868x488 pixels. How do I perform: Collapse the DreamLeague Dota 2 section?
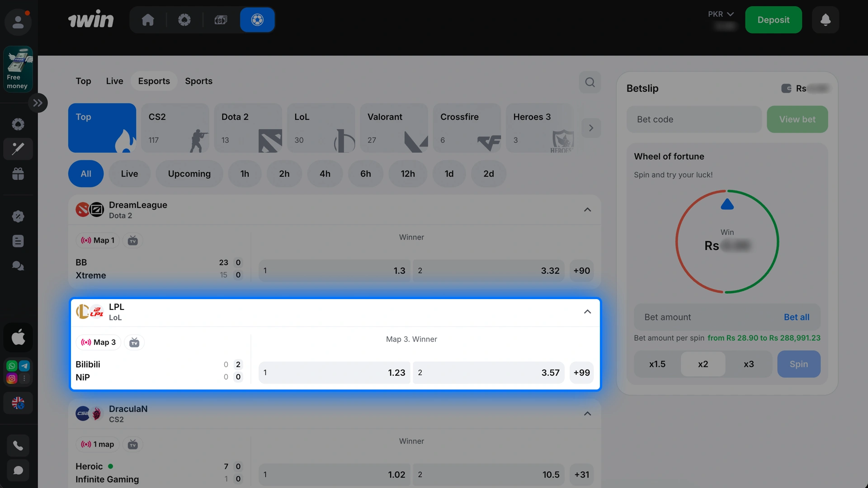(587, 210)
